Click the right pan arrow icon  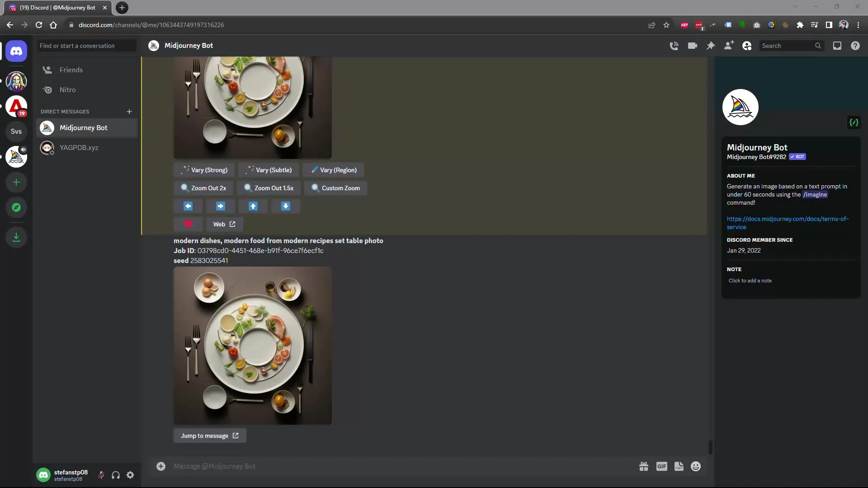[220, 206]
